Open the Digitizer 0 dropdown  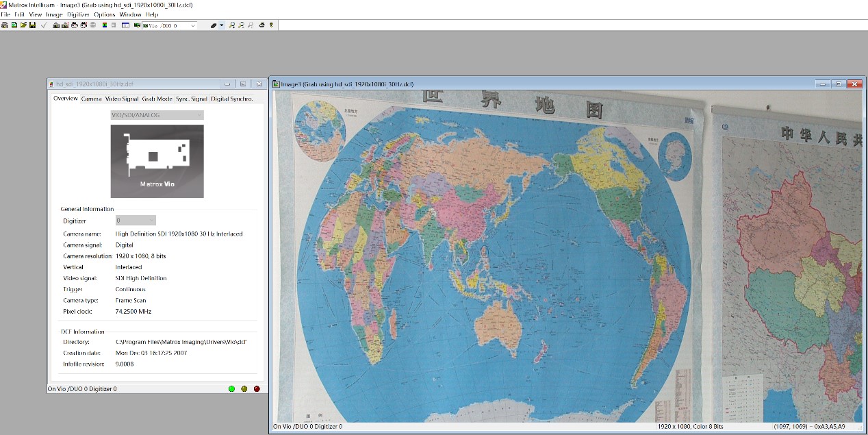coord(136,221)
